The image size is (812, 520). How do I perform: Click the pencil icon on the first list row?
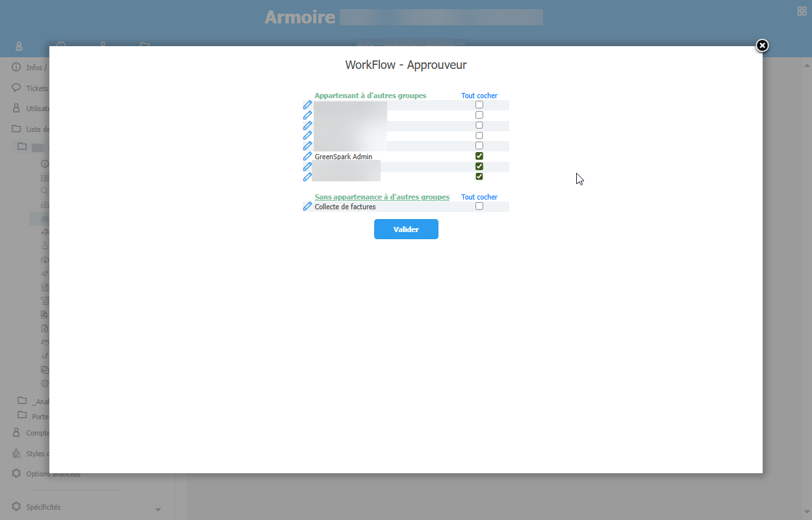307,105
